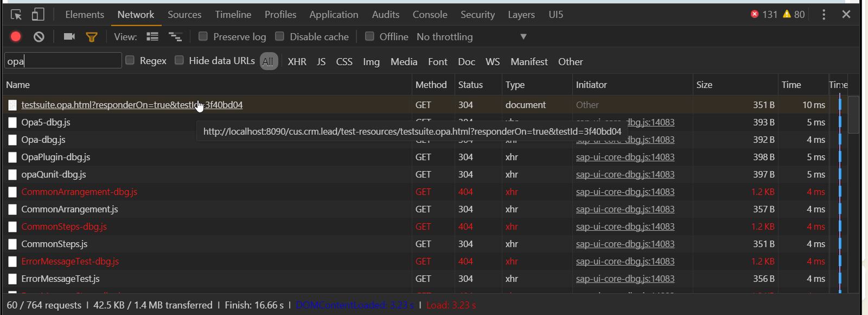Open the UI5 tab
Image resolution: width=868 pixels, height=315 pixels.
pos(556,15)
